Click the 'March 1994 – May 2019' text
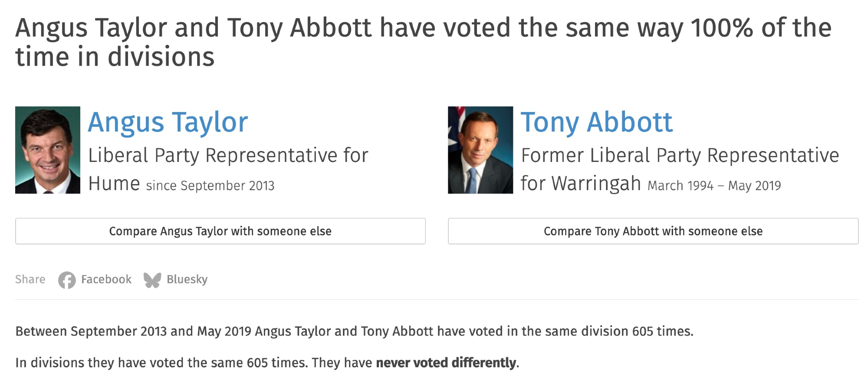Screen dimensions: 868x389 [x=714, y=186]
